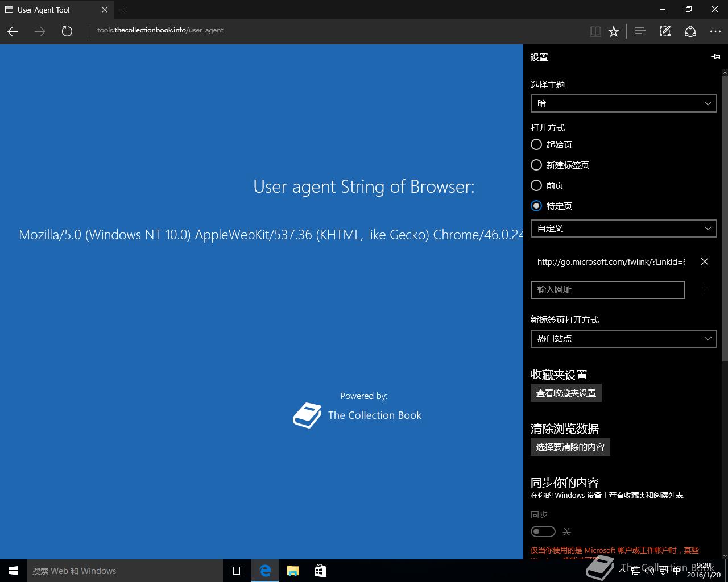
Task: Pin the settings pane
Action: [x=715, y=56]
